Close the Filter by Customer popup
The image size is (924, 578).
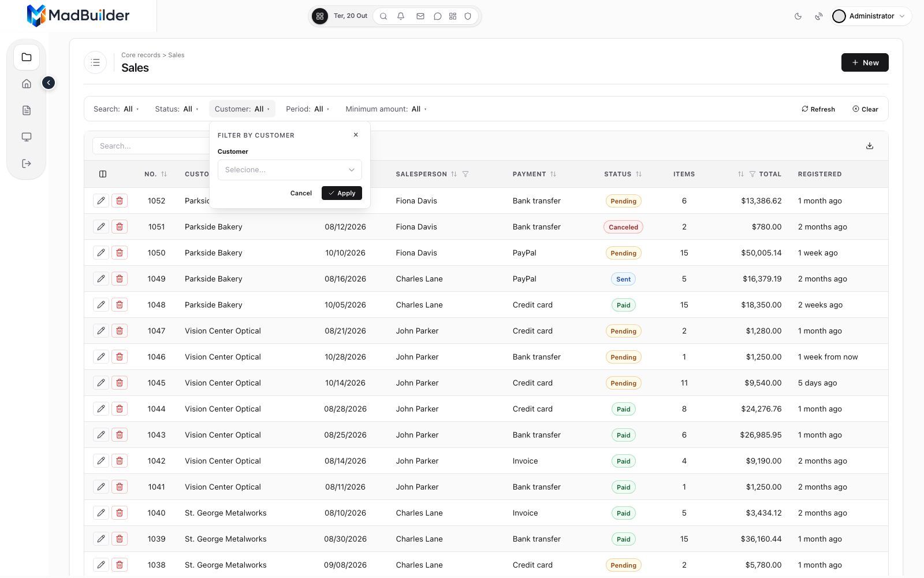356,135
